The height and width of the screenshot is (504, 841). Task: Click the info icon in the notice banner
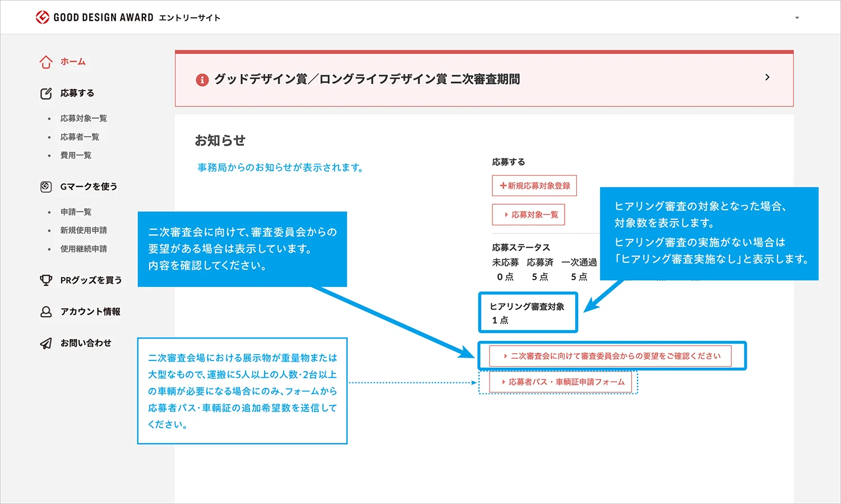pos(202,79)
